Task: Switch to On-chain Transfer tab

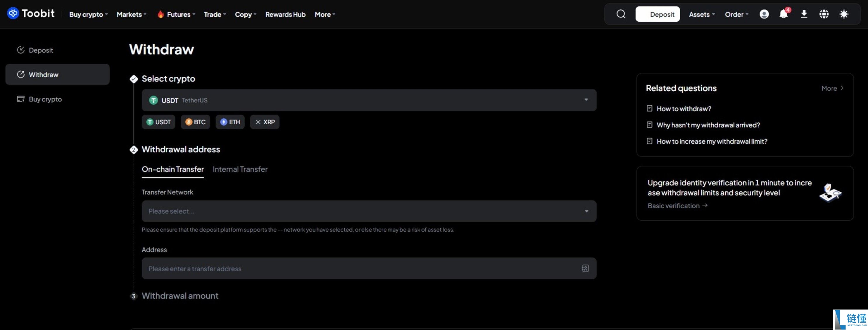Action: tap(172, 169)
